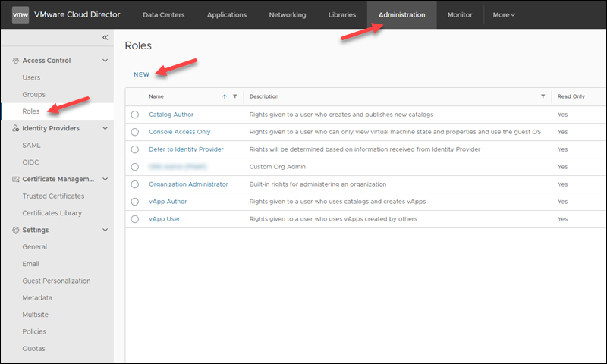The height and width of the screenshot is (364, 607).
Task: Open OIDC under Identity Providers
Action: click(30, 162)
